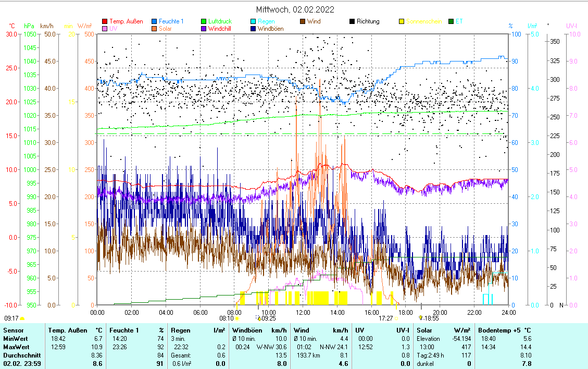Click the black Richtung legend square
The height and width of the screenshot is (369, 588).
352,22
